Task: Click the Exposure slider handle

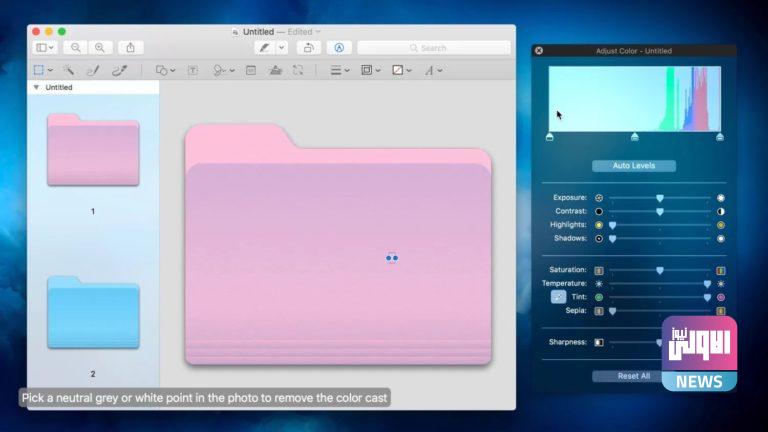Action: (x=660, y=198)
